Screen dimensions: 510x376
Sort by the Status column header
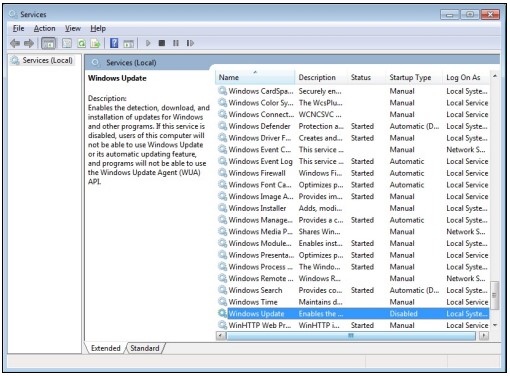tap(367, 77)
